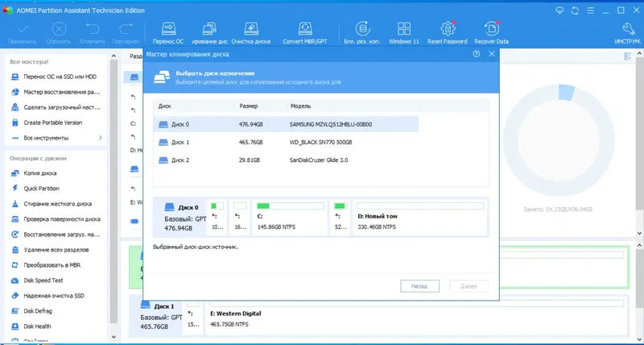Click the Модель column header
644x345 pixels.
click(300, 106)
